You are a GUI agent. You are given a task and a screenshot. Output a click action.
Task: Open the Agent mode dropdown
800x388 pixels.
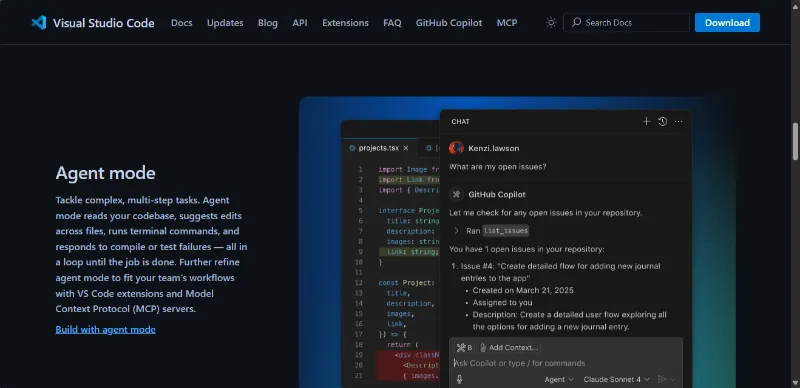coord(559,379)
